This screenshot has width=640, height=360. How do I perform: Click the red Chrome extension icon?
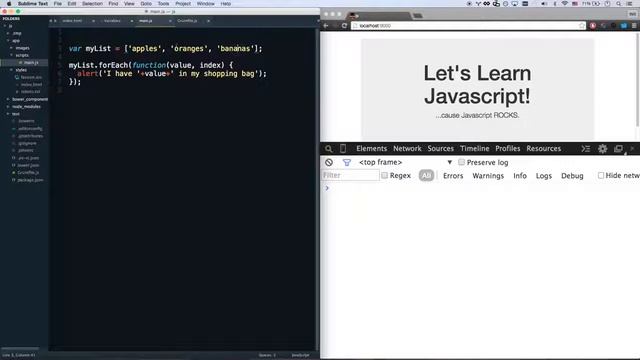click(x=593, y=26)
